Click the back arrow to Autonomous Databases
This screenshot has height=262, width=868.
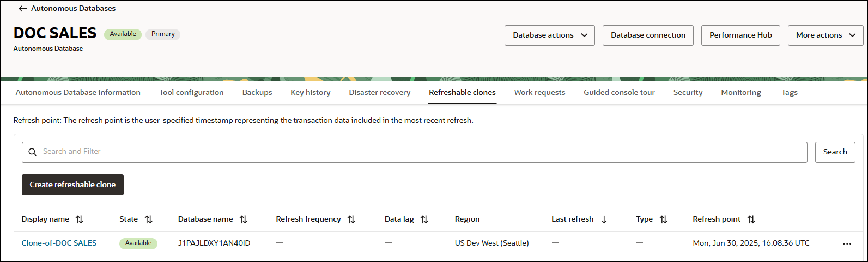coord(22,9)
